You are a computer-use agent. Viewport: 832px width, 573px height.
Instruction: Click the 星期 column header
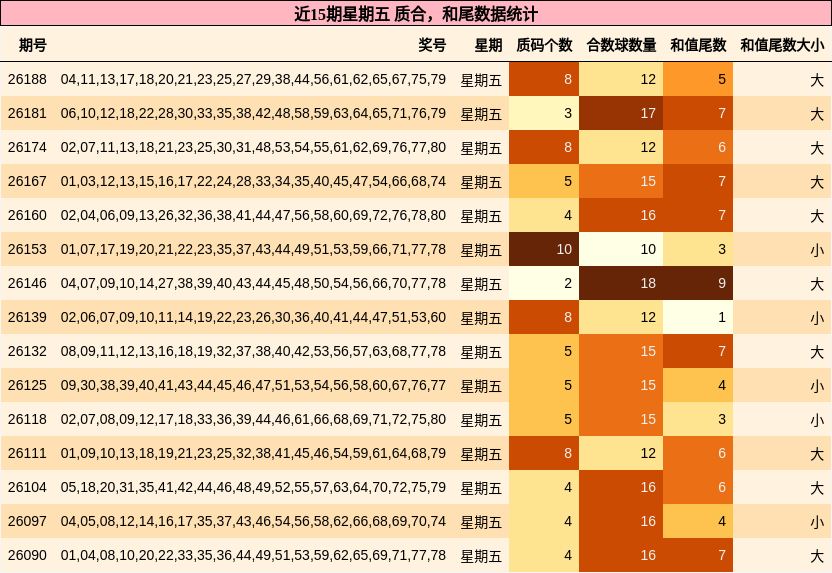pos(488,45)
